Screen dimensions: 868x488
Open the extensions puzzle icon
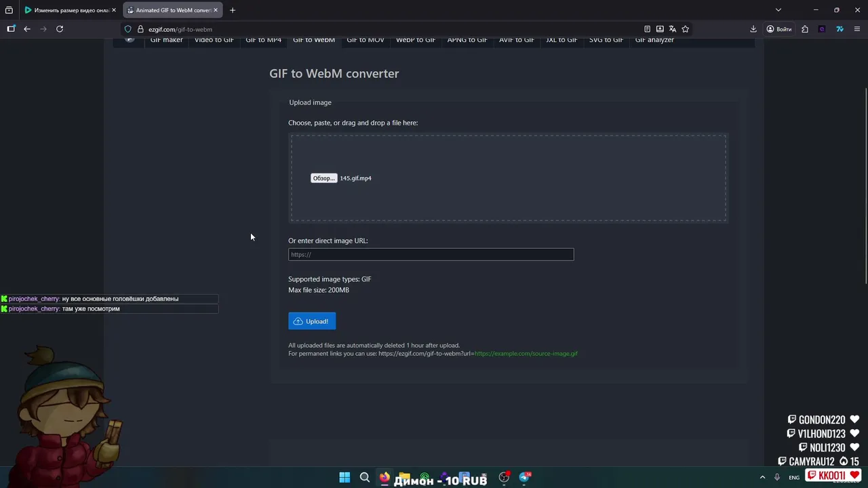(805, 29)
